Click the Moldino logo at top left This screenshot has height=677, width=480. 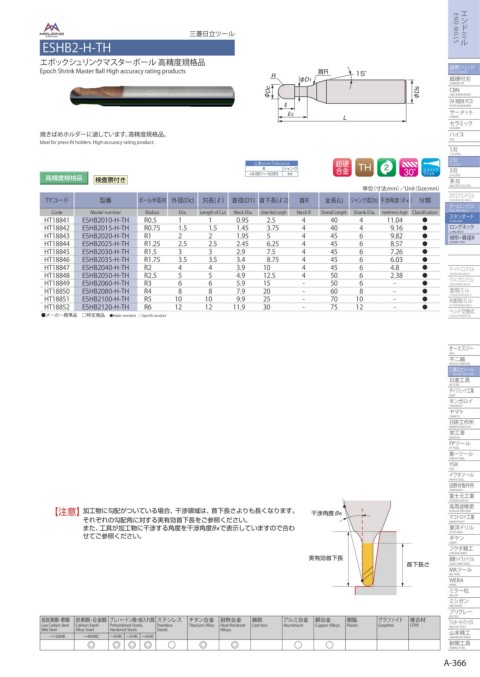click(x=52, y=30)
